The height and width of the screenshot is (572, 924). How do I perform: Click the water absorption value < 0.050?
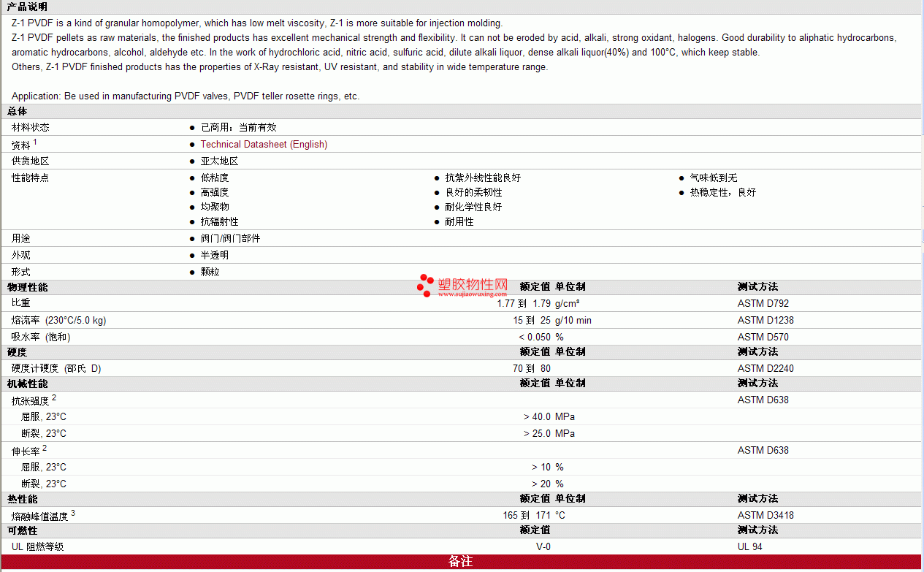point(535,337)
